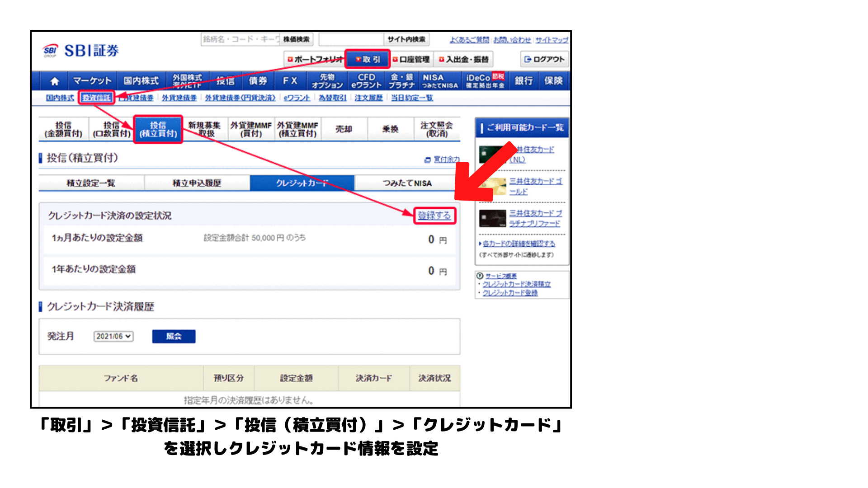Screen dimensions: 868x488
Task: Click the 投資信託 sub-navigation link
Action: tap(96, 98)
